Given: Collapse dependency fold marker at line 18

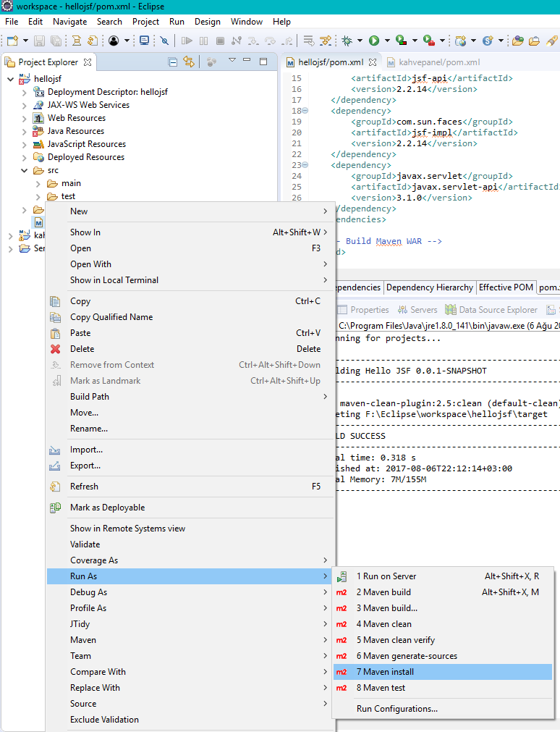Looking at the screenshot, I should click(305, 111).
